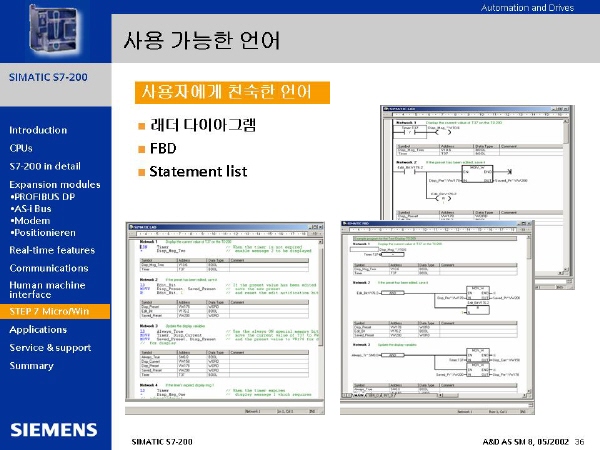The image size is (600, 450).
Task: Click the statement list window vertical scrollbar
Action: tap(321, 318)
